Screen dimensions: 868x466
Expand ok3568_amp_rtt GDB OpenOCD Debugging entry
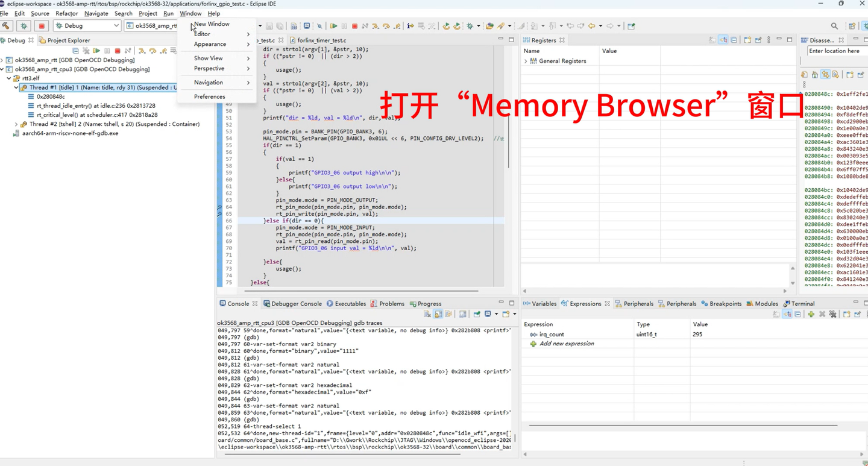click(x=2, y=60)
